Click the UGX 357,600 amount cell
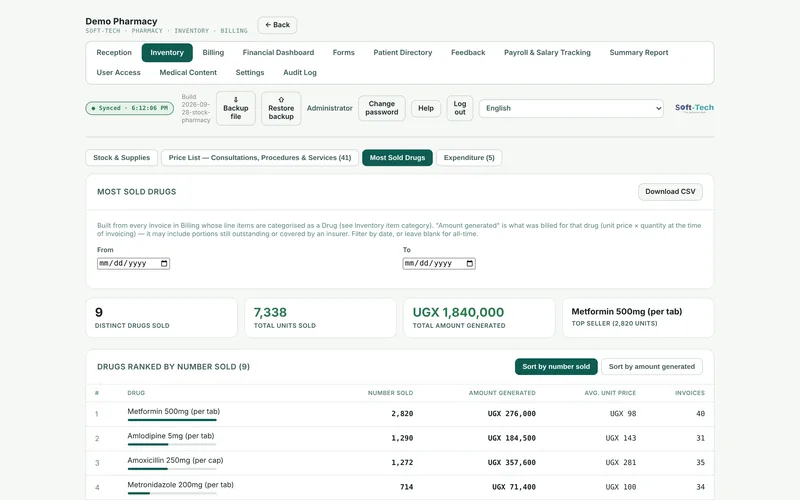The image size is (800, 500). coord(511,463)
